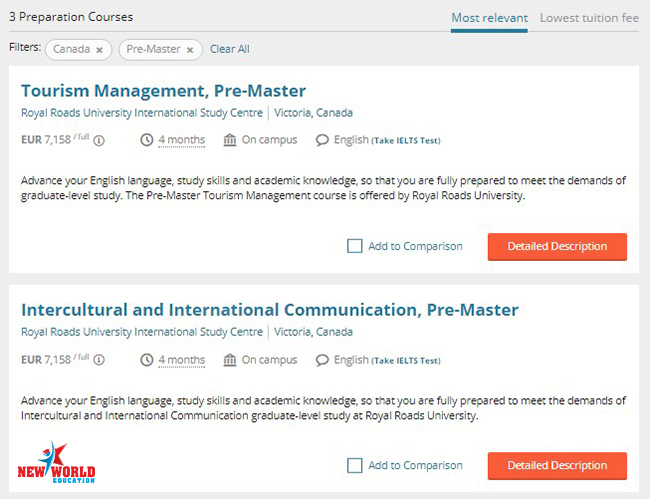650x499 pixels.
Task: Click On campus label in Tourism Management card
Action: (x=269, y=140)
